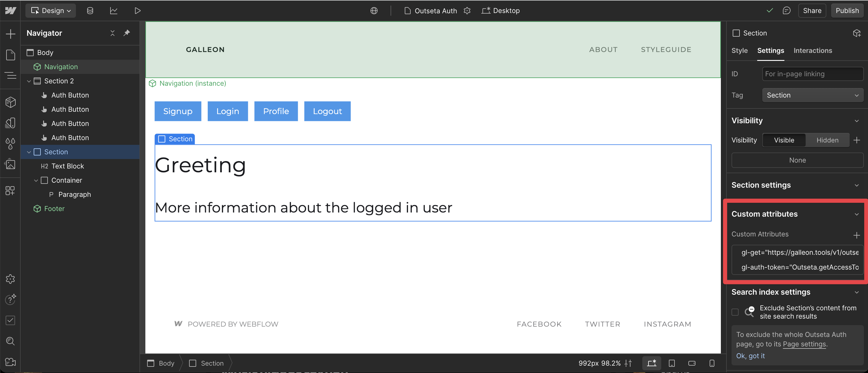This screenshot has height=373, width=868.
Task: Switch to the Style tab
Action: pyautogui.click(x=739, y=51)
